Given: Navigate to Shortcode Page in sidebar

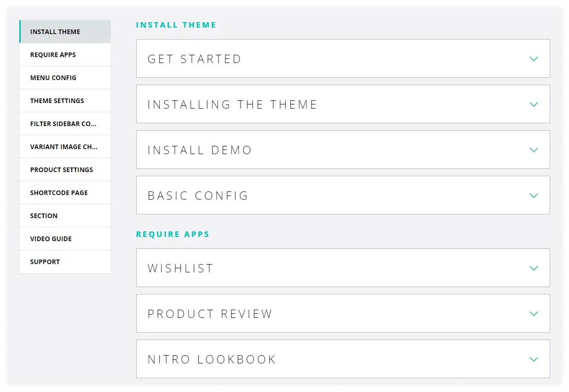Looking at the screenshot, I should tap(59, 193).
